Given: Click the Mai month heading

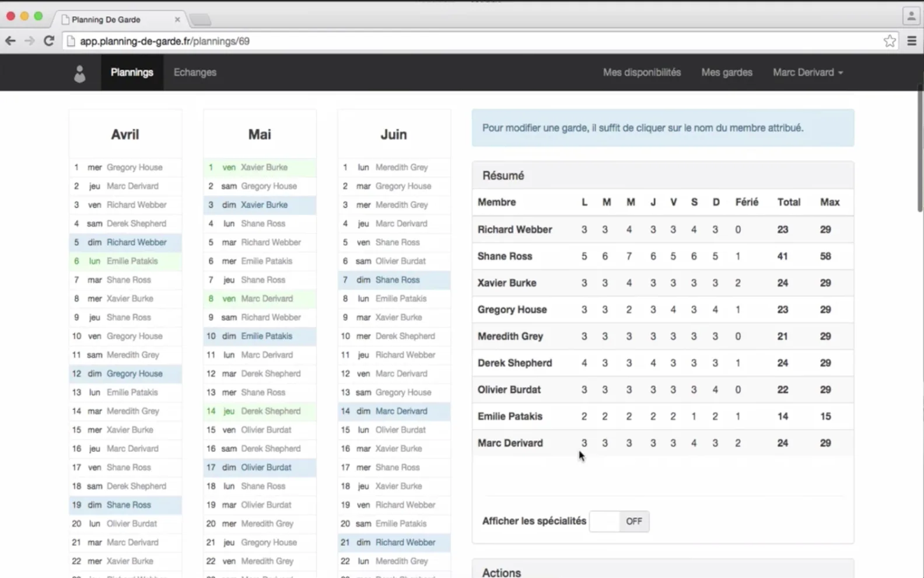Looking at the screenshot, I should [x=260, y=134].
